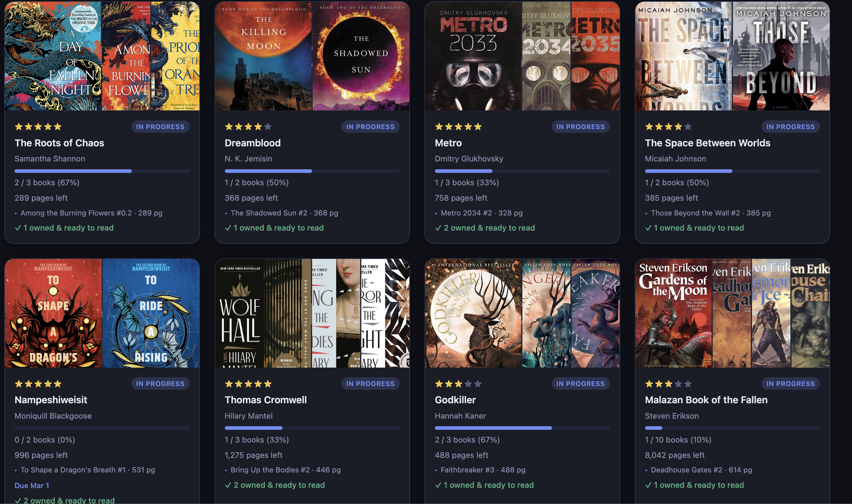
Task: Click the Metro 2033 cover thumbnail
Action: 473,56
